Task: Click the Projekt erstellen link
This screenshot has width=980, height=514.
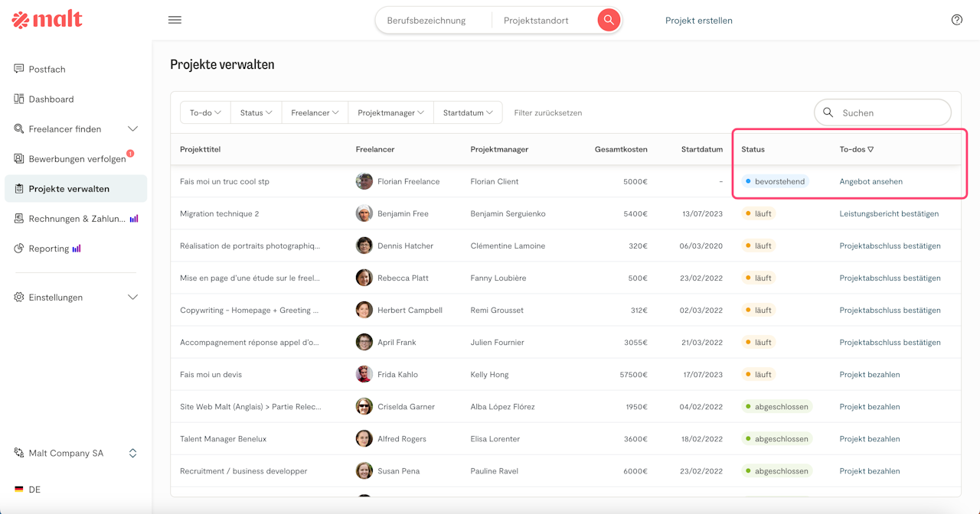Action: (x=698, y=21)
